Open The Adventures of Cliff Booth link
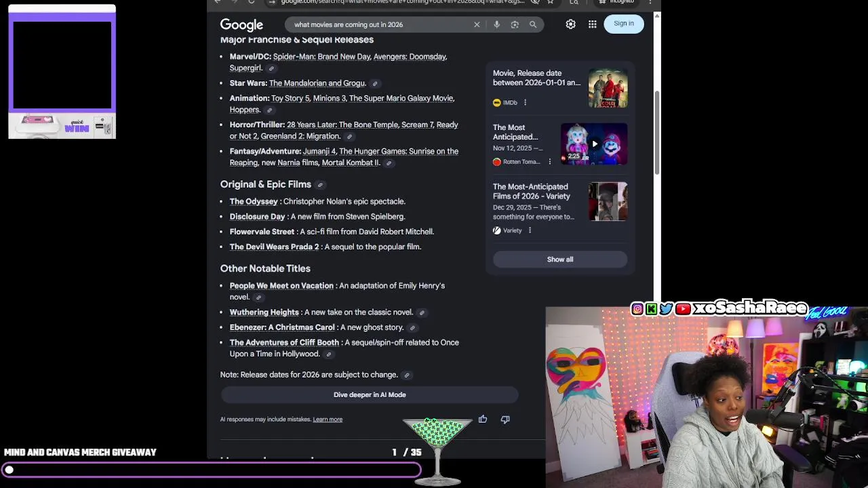The image size is (868, 488). 284,343
